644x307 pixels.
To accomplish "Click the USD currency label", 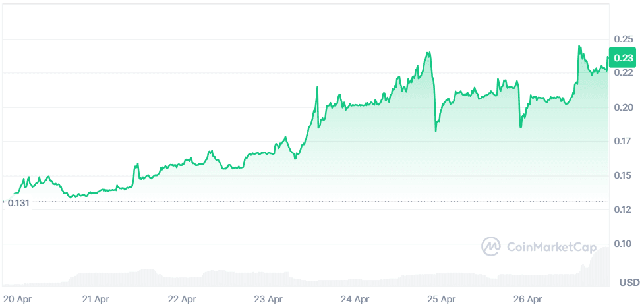I will 629,283.
